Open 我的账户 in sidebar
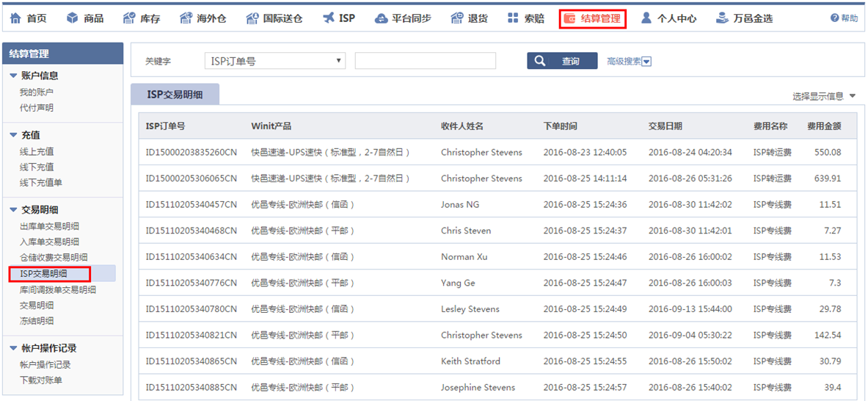 coord(37,92)
